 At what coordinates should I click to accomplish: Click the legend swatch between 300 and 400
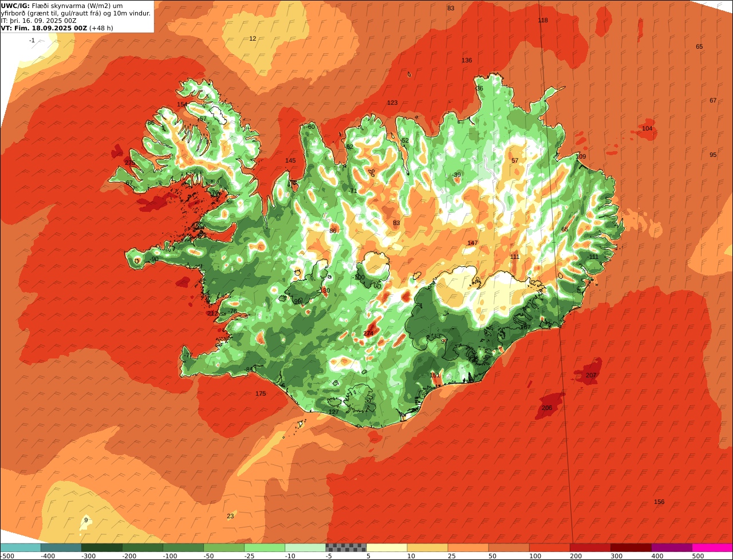point(631,547)
